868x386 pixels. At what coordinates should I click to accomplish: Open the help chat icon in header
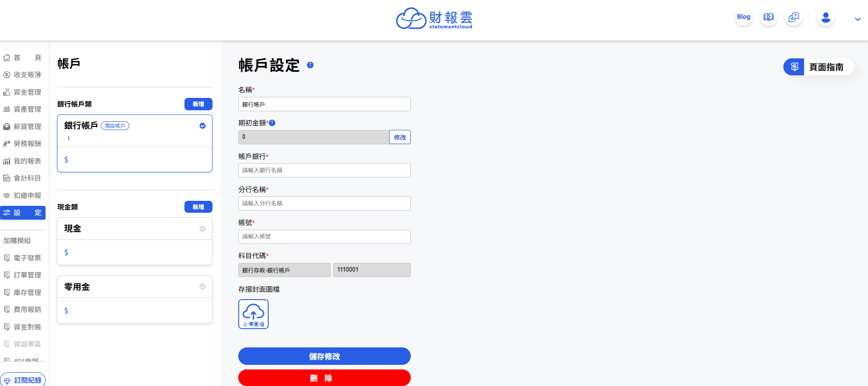click(793, 17)
